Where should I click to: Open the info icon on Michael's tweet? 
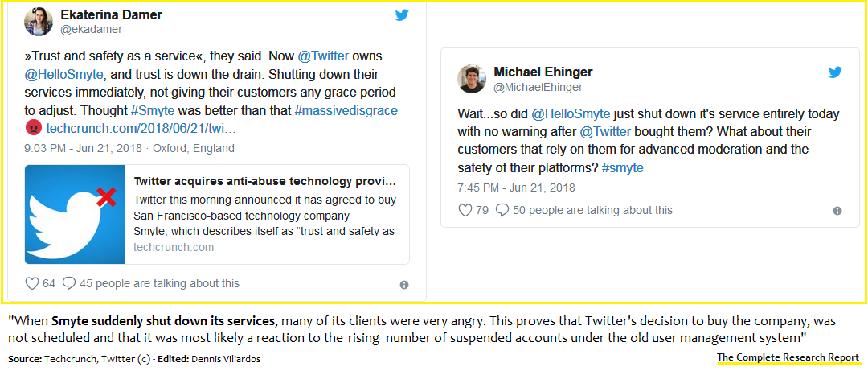coord(837,211)
